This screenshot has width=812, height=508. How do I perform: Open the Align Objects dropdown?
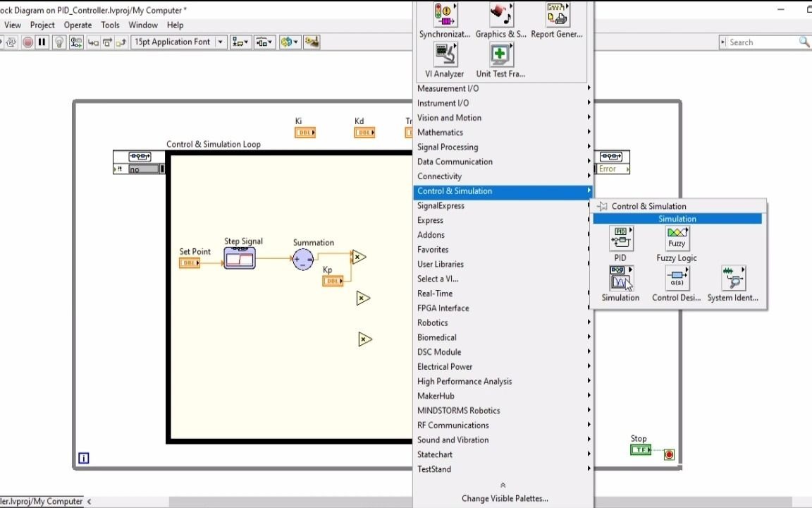coord(240,42)
